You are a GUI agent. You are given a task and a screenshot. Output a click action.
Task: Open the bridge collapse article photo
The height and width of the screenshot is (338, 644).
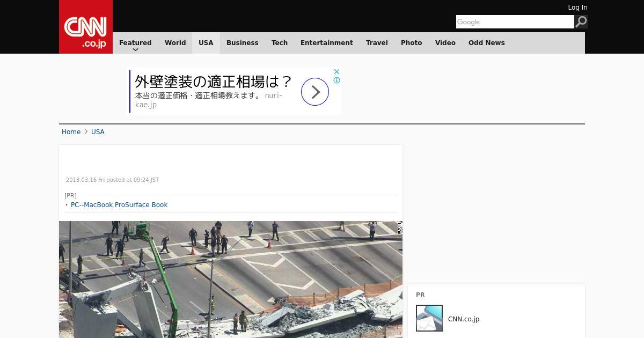click(x=231, y=280)
